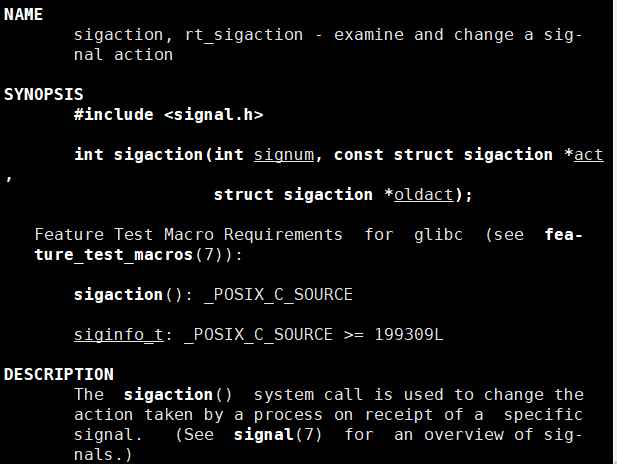Click the DESCRIPTION section heading
The width and height of the screenshot is (617, 464).
pyautogui.click(x=59, y=374)
